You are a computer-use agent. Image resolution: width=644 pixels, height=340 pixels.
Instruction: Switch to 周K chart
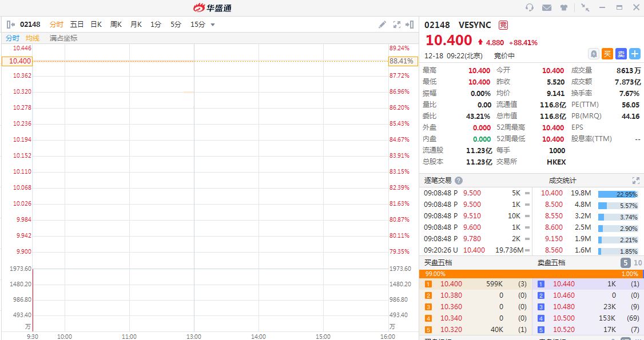116,25
